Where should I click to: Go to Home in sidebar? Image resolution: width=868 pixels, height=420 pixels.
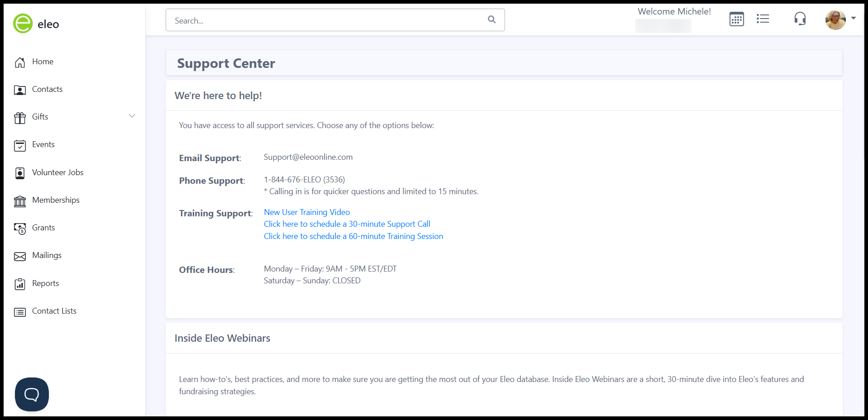point(43,62)
